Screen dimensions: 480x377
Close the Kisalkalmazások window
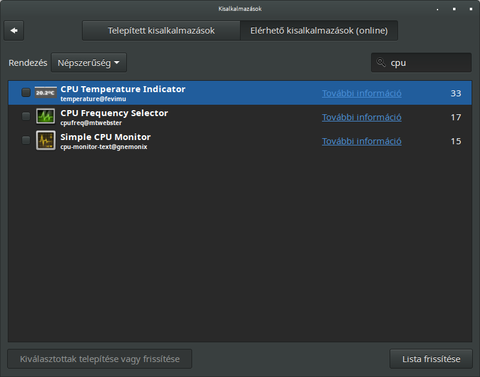[471, 9]
